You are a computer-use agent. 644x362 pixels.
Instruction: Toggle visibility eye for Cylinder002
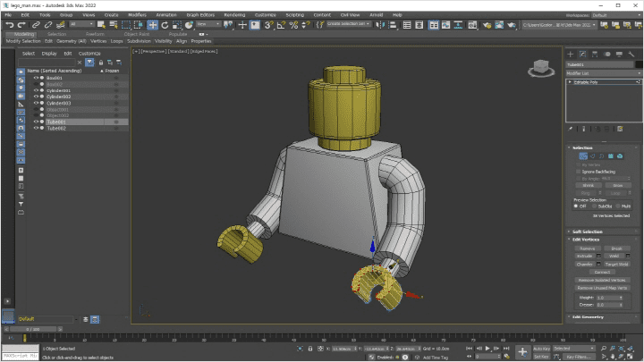36,97
